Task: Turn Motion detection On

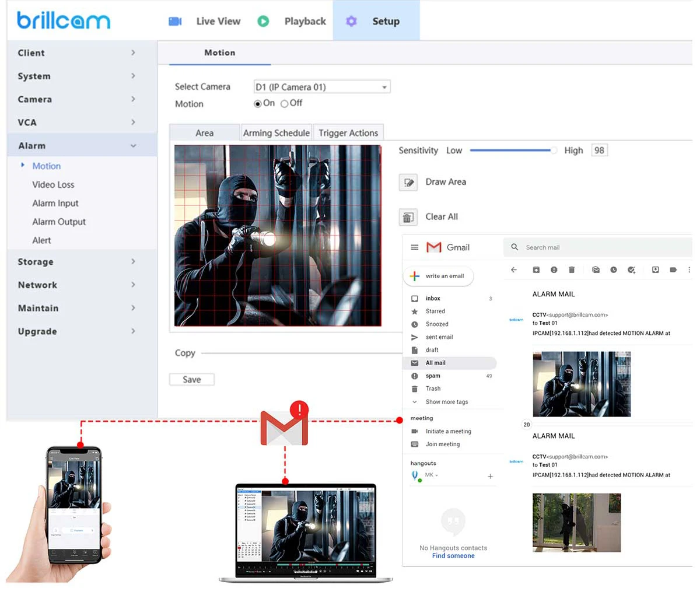Action: click(258, 104)
